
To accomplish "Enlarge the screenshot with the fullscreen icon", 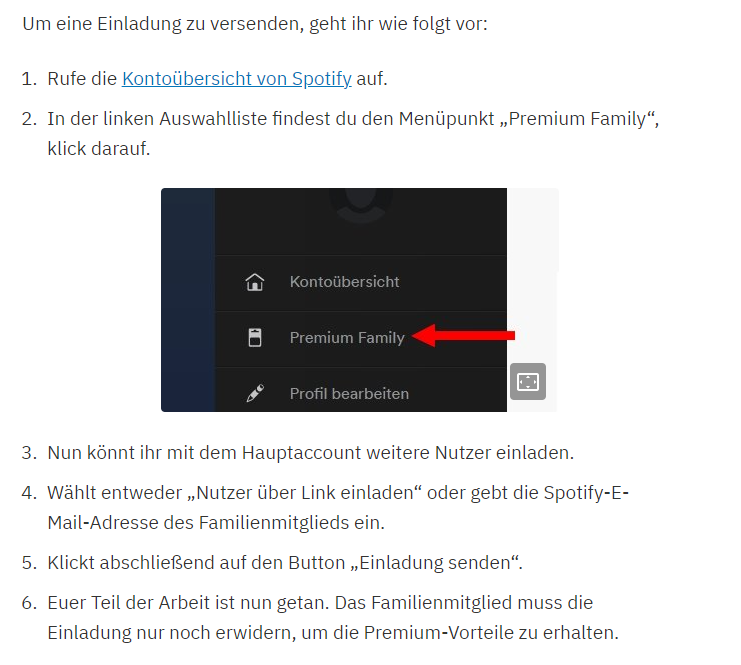I will 528,381.
